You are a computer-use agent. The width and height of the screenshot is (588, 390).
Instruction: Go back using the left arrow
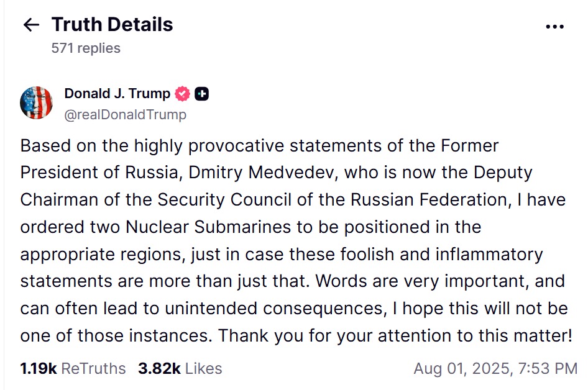pos(31,25)
